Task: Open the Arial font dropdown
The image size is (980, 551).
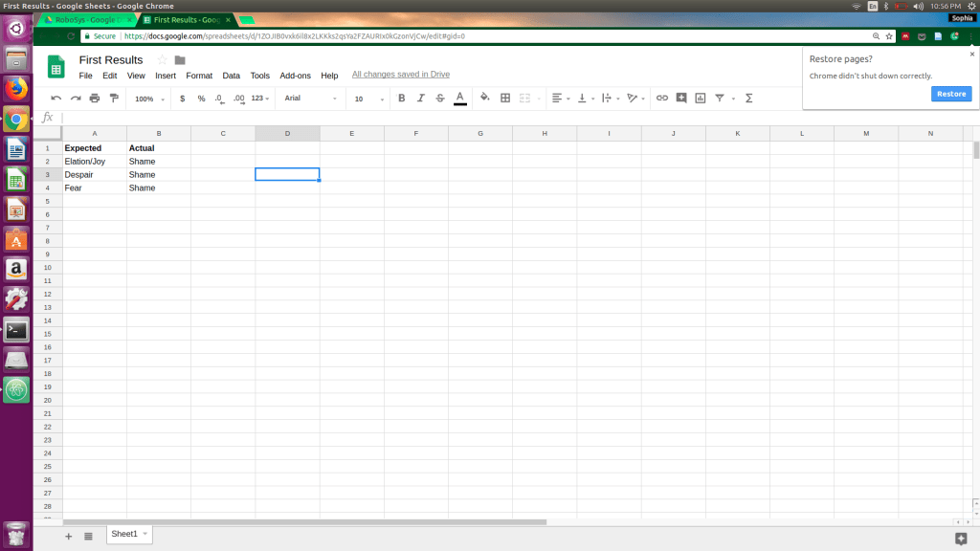Action: (x=310, y=99)
